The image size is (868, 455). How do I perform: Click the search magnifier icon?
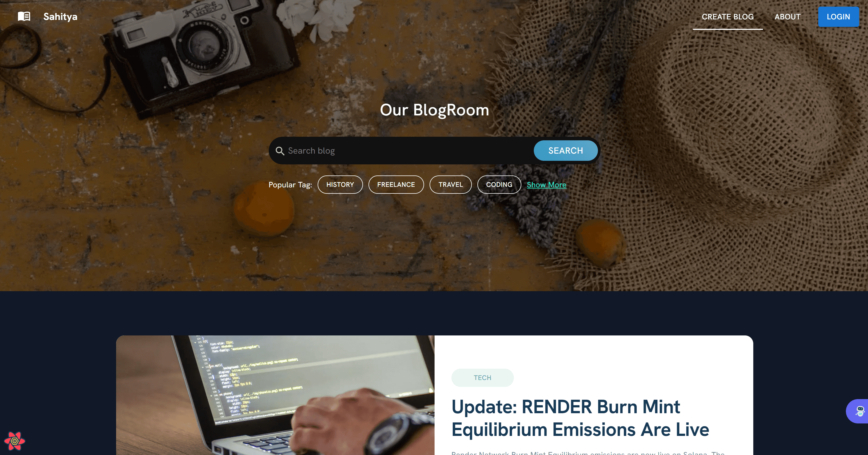[279, 151]
